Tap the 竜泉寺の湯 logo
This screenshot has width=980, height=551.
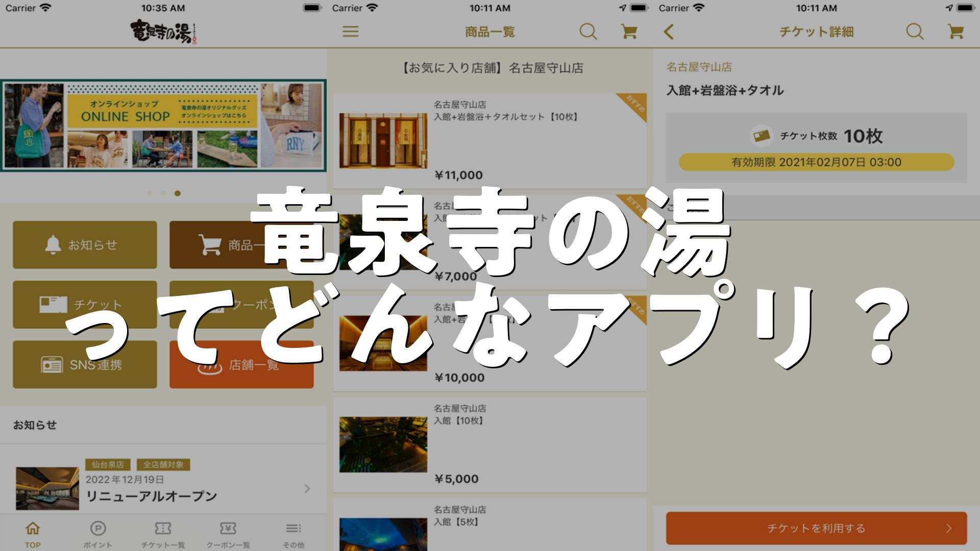163,32
